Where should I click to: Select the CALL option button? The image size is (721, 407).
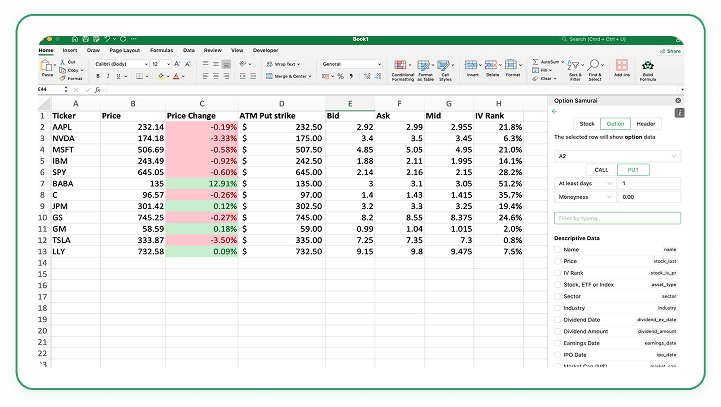[x=601, y=170]
